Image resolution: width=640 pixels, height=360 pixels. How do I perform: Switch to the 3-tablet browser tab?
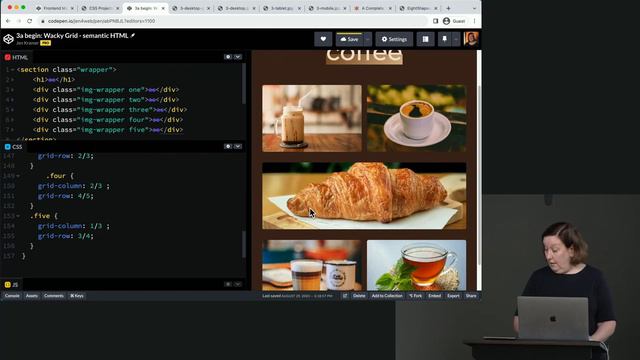click(x=282, y=8)
